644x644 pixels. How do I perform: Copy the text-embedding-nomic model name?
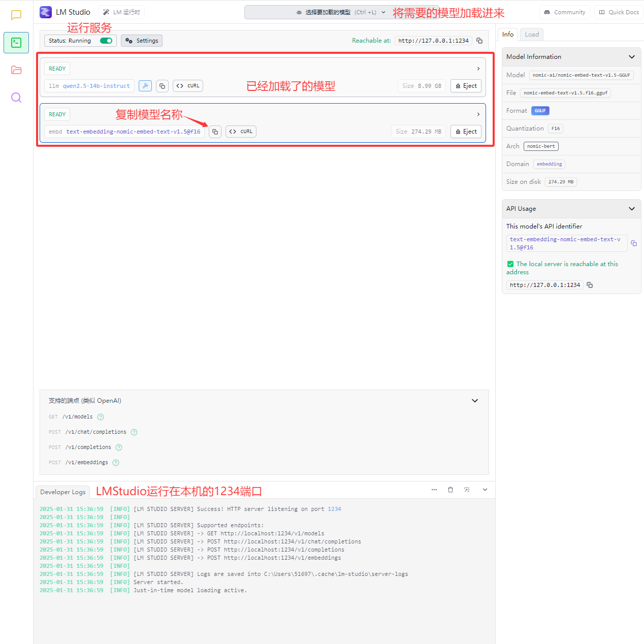[215, 132]
